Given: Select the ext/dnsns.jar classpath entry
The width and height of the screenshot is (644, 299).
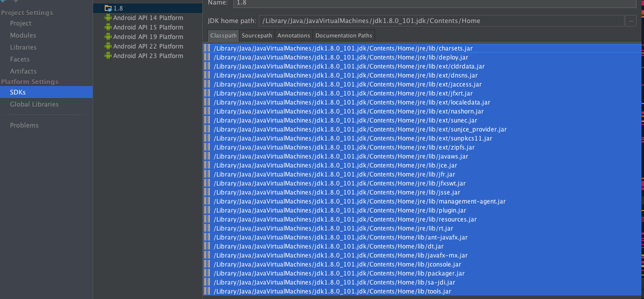Looking at the screenshot, I should pos(422,75).
